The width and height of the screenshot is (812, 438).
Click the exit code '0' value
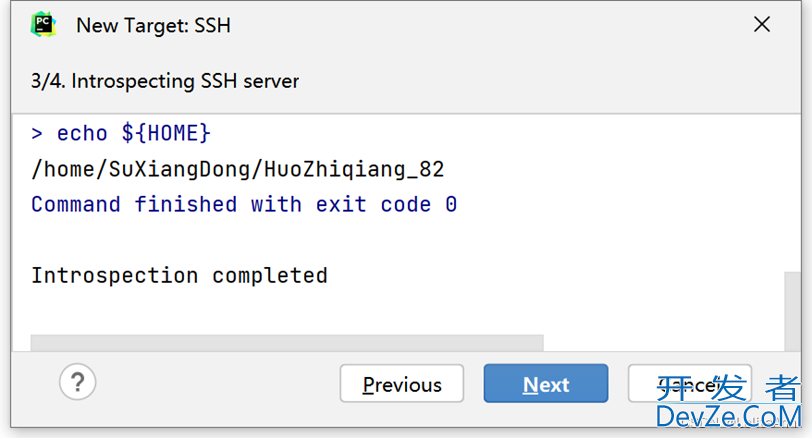click(451, 205)
